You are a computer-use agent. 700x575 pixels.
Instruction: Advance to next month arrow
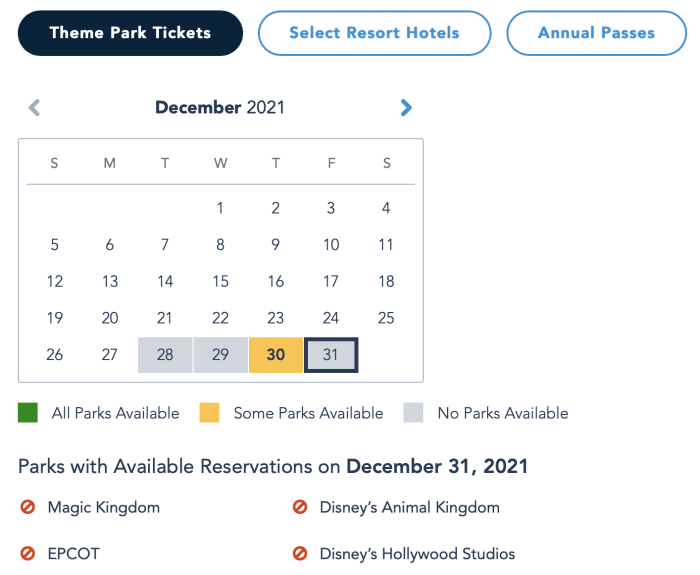point(406,108)
